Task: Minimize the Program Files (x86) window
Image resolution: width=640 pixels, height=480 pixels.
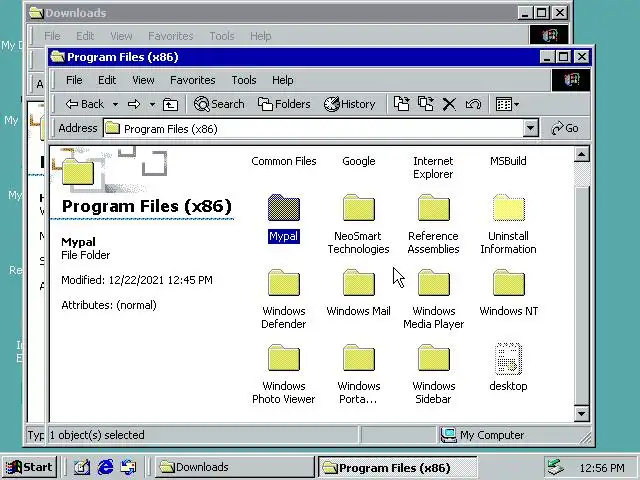Action: point(547,57)
